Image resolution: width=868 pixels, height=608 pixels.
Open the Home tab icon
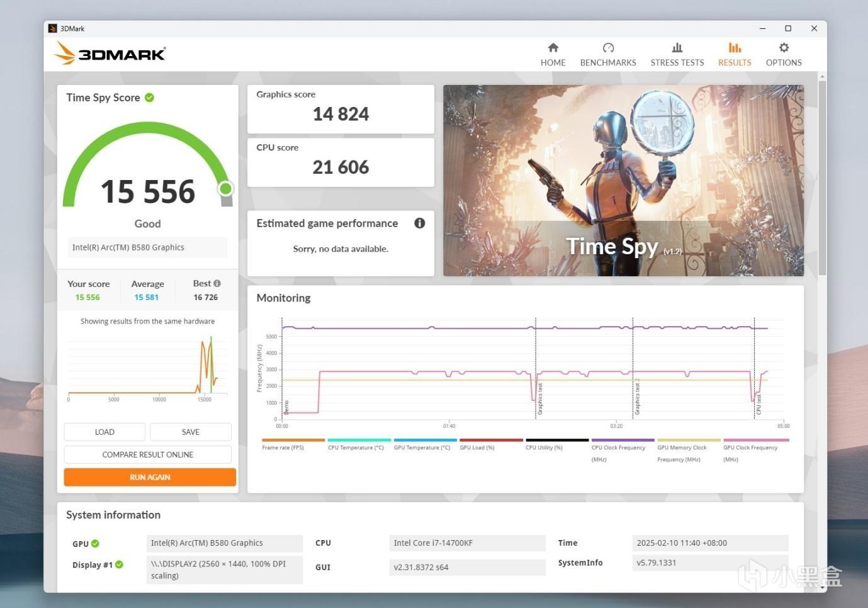click(553, 48)
